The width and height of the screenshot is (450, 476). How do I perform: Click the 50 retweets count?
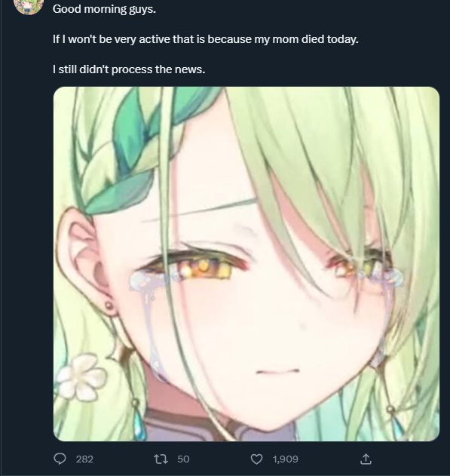183,459
